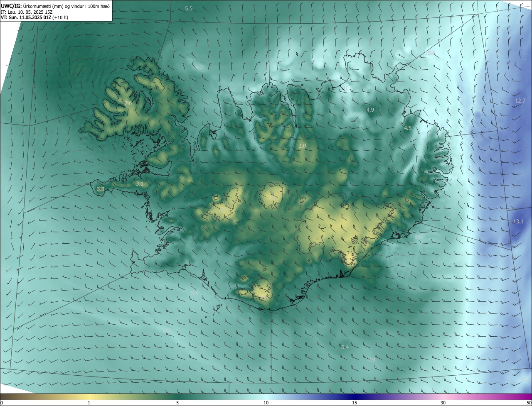Click the 3.1 value label on Snæfellsnes peninsula
The image size is (532, 406).
coord(139,183)
